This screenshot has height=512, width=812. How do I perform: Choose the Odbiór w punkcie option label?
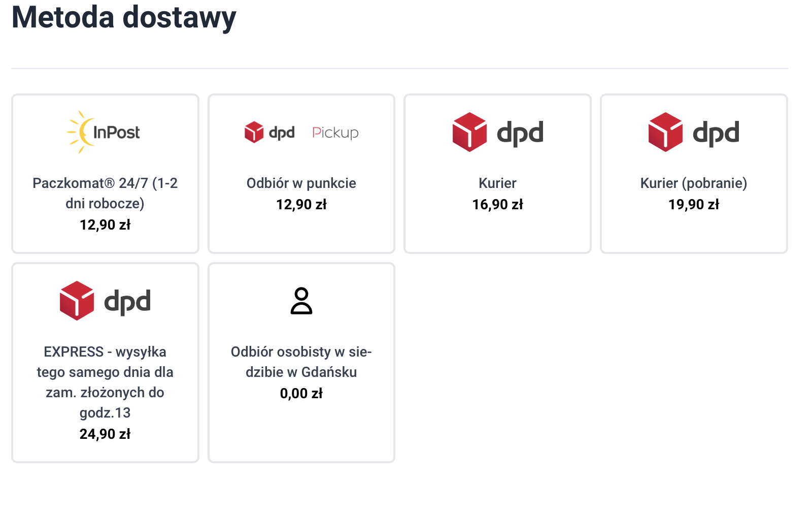[x=301, y=183]
